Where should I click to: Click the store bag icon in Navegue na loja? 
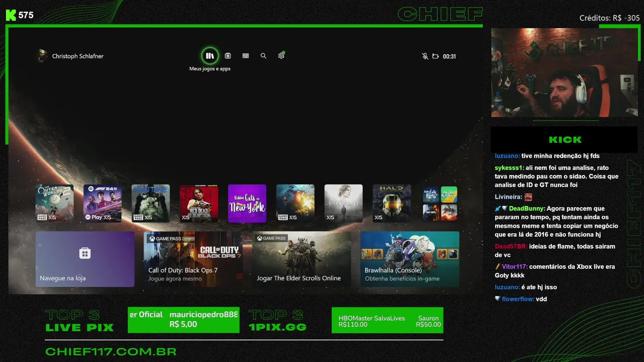coord(85,253)
